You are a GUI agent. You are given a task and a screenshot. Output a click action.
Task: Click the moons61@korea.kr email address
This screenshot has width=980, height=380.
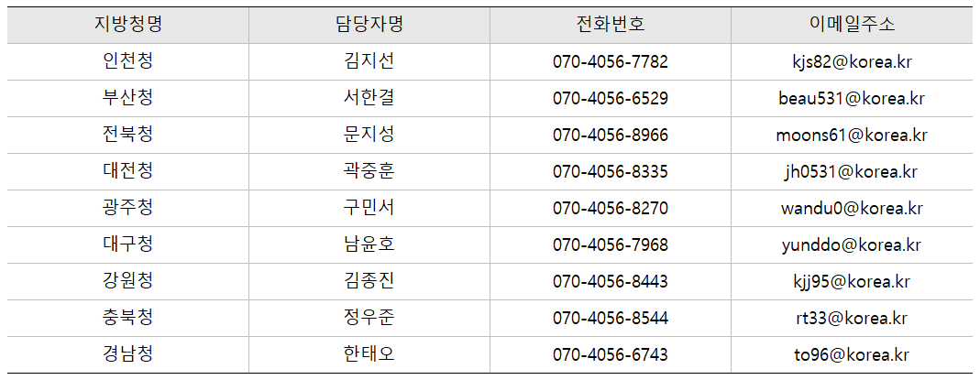[852, 136]
